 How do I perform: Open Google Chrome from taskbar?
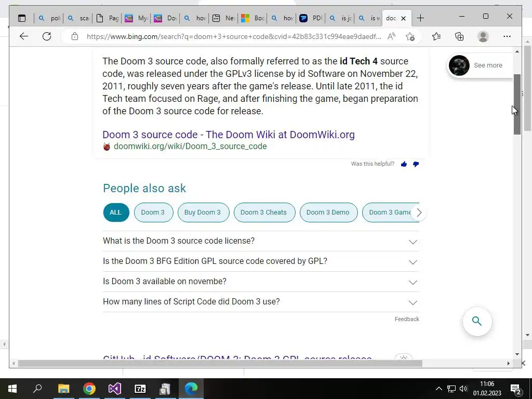[89, 389]
